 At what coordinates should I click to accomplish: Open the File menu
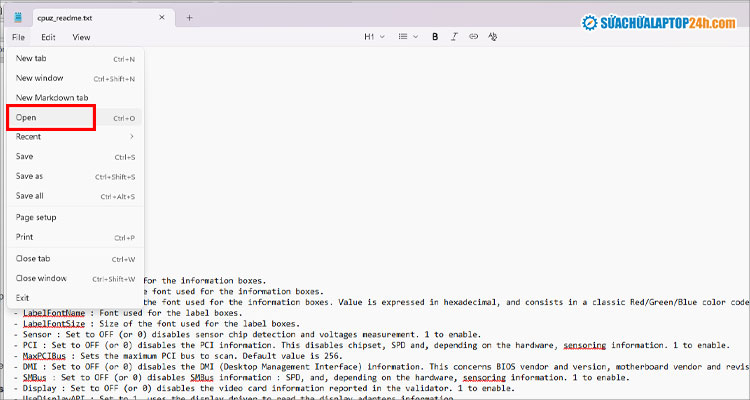point(18,37)
